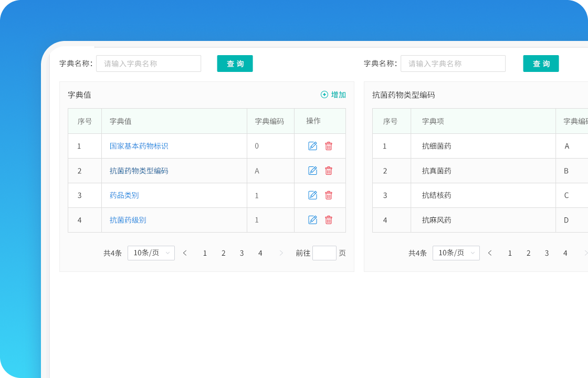588x378 pixels.
Task: Go to previous page in left pagination
Action: [185, 253]
